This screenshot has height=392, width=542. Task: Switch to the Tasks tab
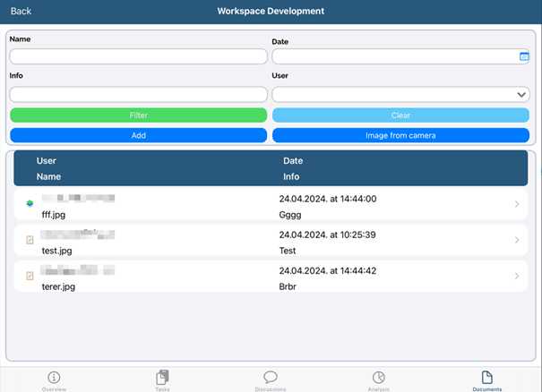(162, 379)
